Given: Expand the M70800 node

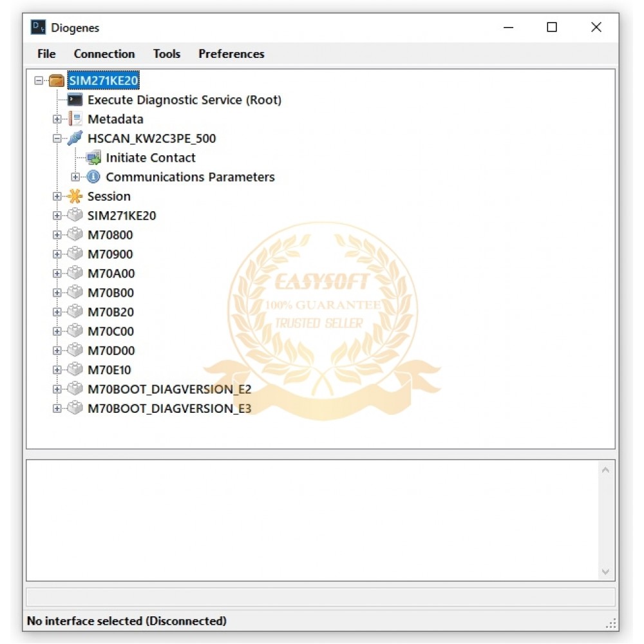Looking at the screenshot, I should (x=57, y=235).
